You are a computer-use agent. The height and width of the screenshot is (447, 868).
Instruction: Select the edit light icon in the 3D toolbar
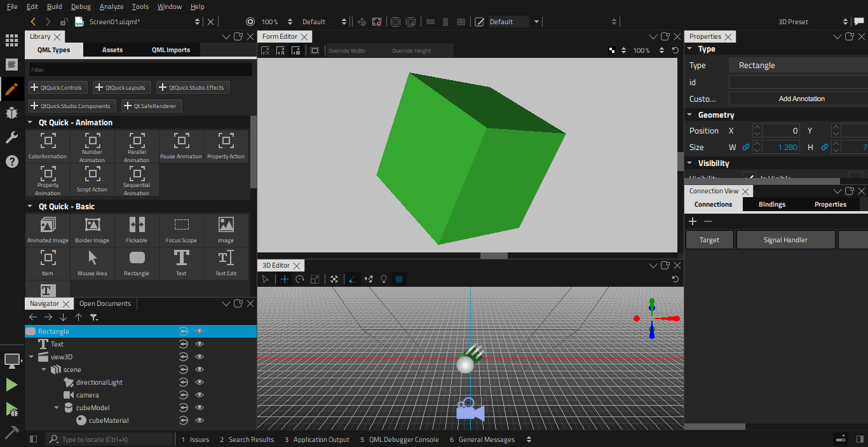pos(383,279)
